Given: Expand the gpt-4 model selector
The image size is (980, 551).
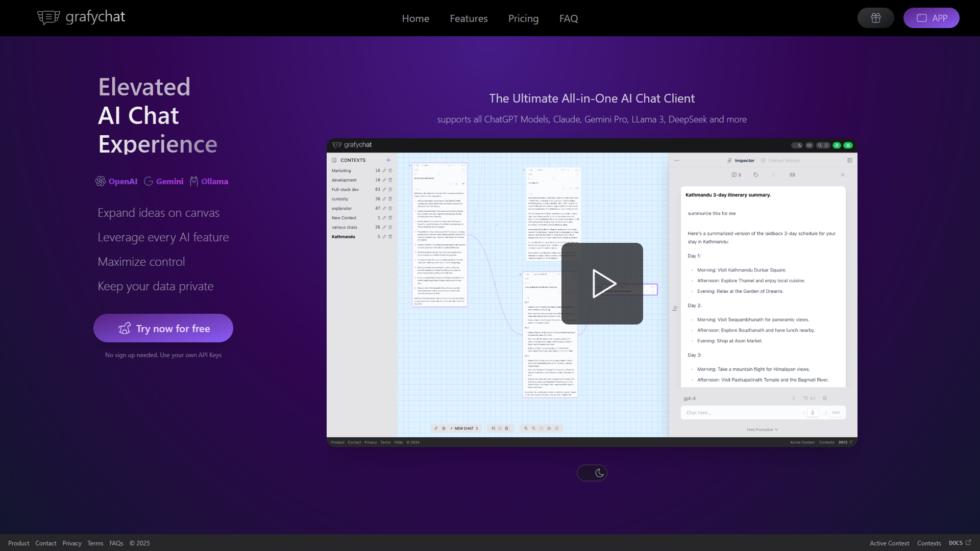Looking at the screenshot, I should 740,398.
